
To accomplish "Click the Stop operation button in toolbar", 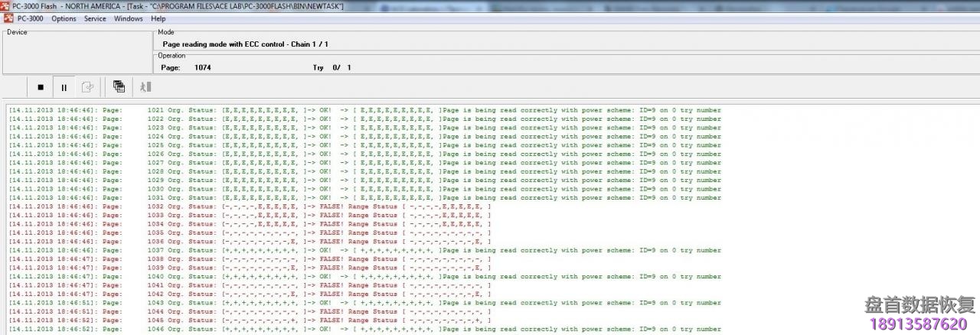I will click(x=41, y=87).
